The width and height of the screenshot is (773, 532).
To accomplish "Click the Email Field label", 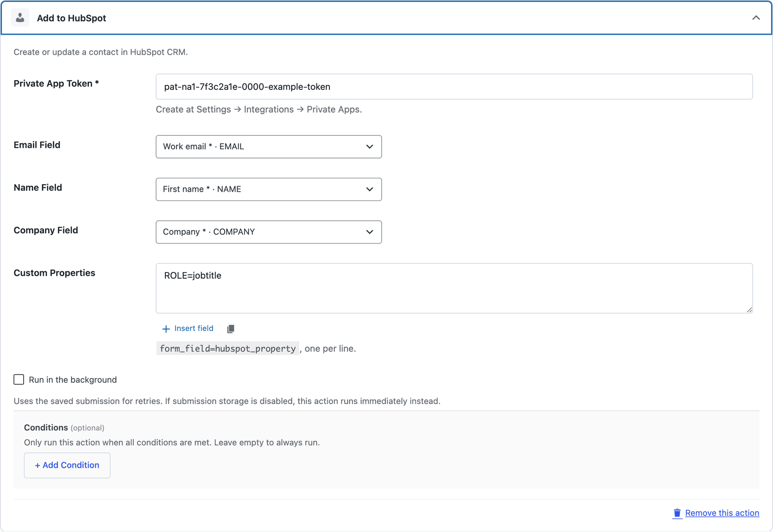I will tap(37, 145).
